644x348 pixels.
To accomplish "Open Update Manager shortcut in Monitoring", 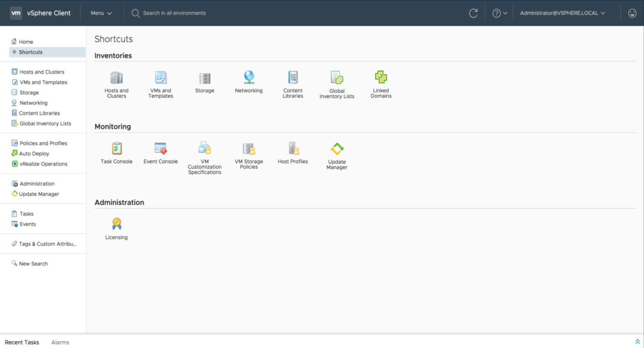I will (337, 149).
